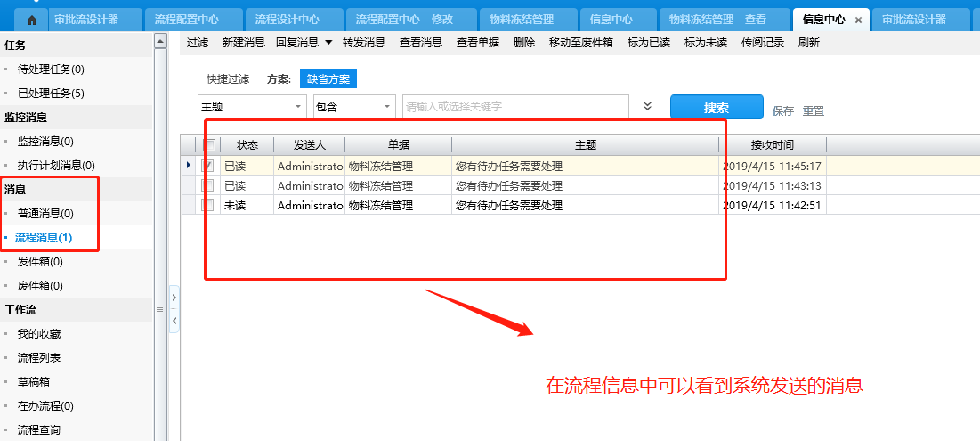980x441 pixels.
Task: Sort by 接收时间 column header
Action: [773, 145]
